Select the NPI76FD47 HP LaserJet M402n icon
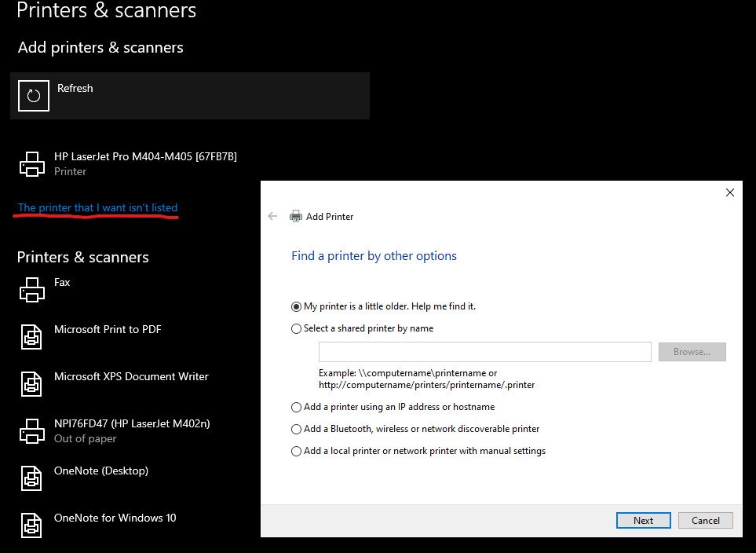Viewport: 756px width, 553px height. [31, 431]
